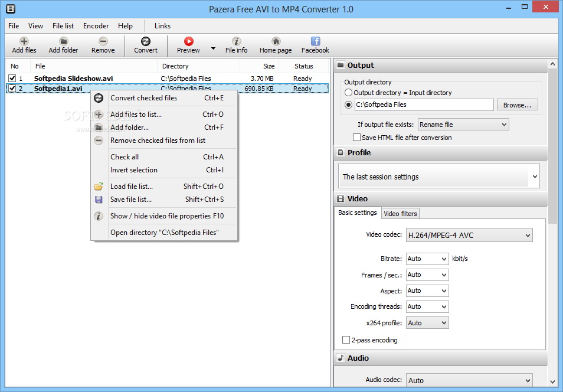Select the Basic settings tab
This screenshot has height=392, width=563.
[357, 213]
